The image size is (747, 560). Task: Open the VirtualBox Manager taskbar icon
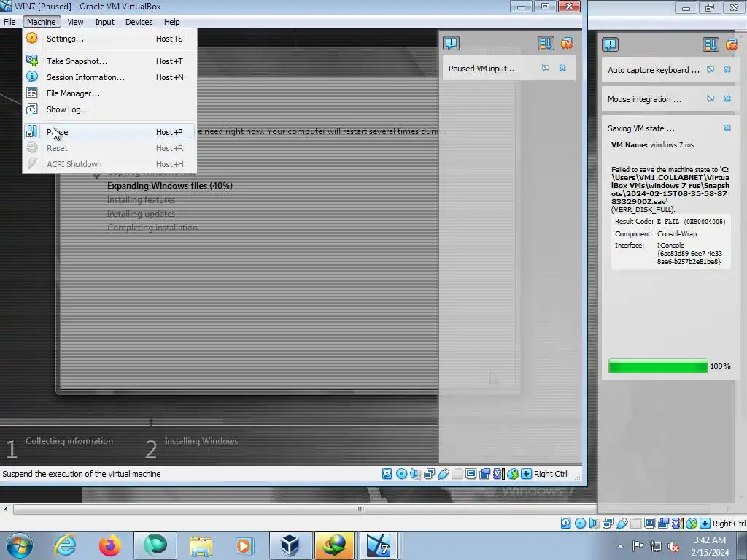tap(290, 545)
